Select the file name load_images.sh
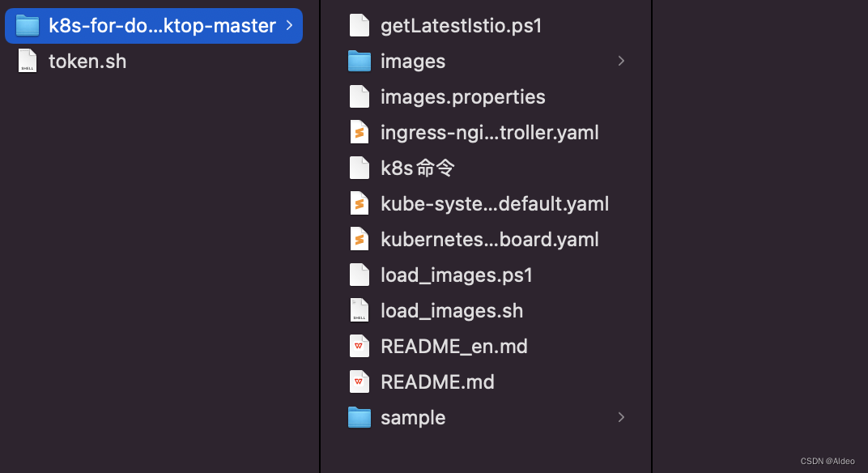This screenshot has height=473, width=868. coord(452,311)
